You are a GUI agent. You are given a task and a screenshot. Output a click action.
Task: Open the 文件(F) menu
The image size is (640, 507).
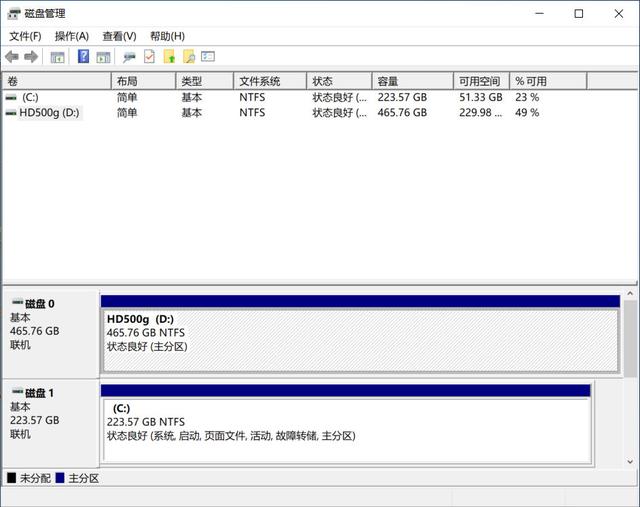pos(25,36)
